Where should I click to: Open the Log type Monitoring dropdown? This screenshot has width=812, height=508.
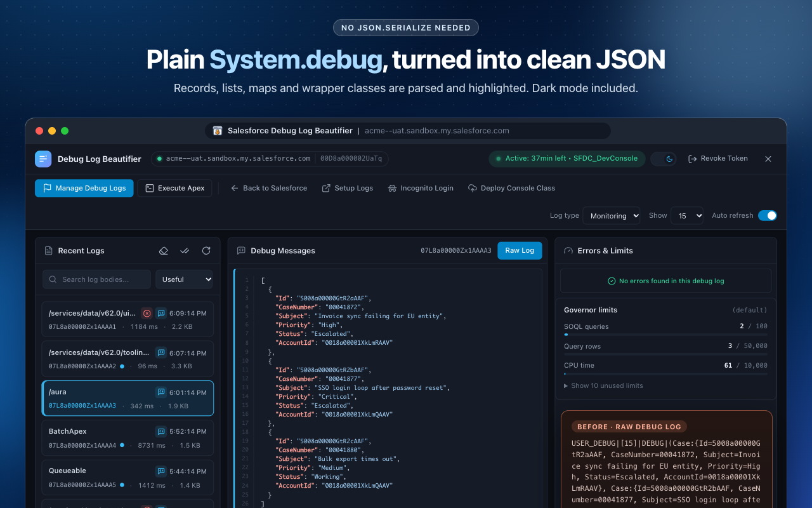point(612,216)
